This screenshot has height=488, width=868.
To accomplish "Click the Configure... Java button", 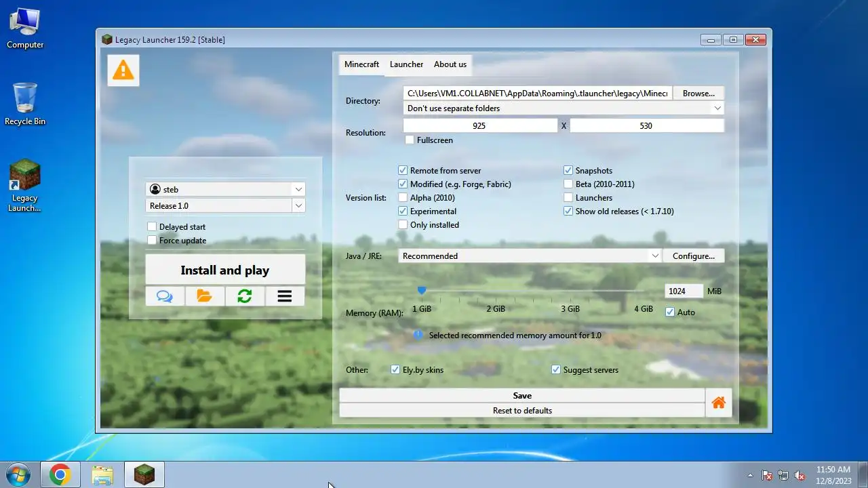I will click(x=694, y=256).
